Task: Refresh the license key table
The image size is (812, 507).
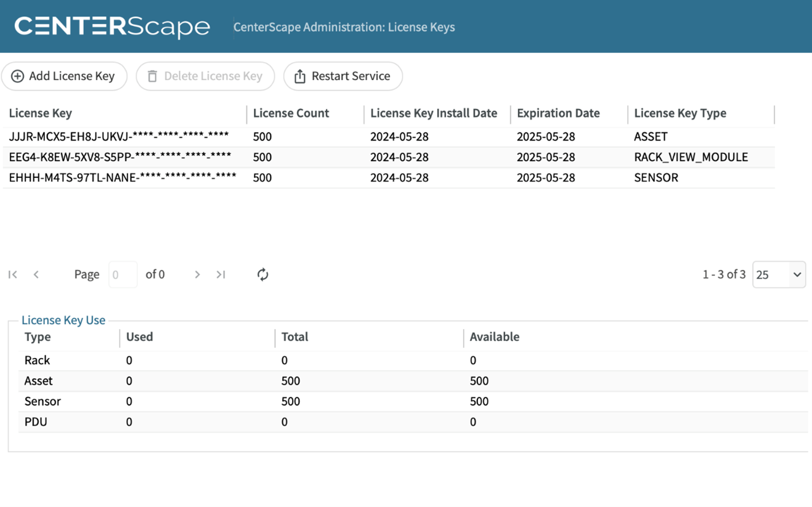Action: point(262,275)
